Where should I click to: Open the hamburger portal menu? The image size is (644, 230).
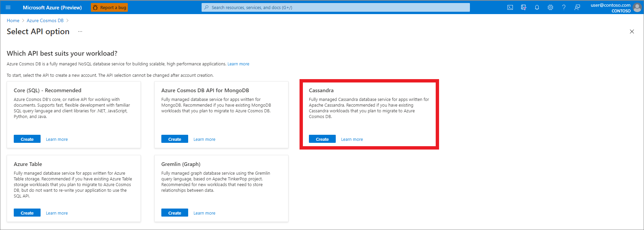(8, 7)
